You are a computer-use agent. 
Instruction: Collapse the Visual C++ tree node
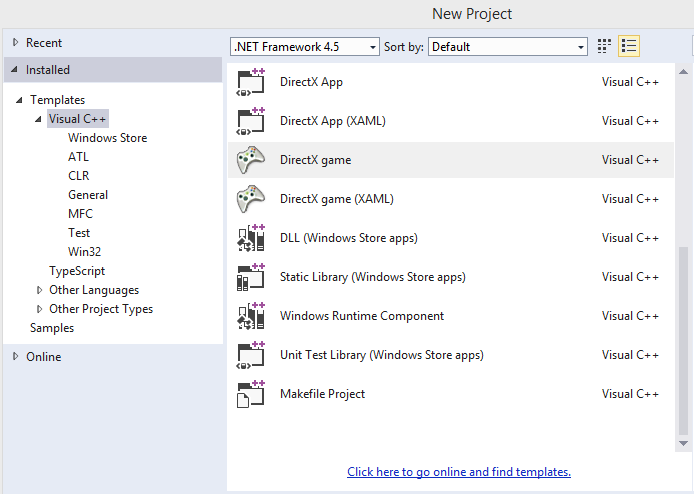point(39,119)
